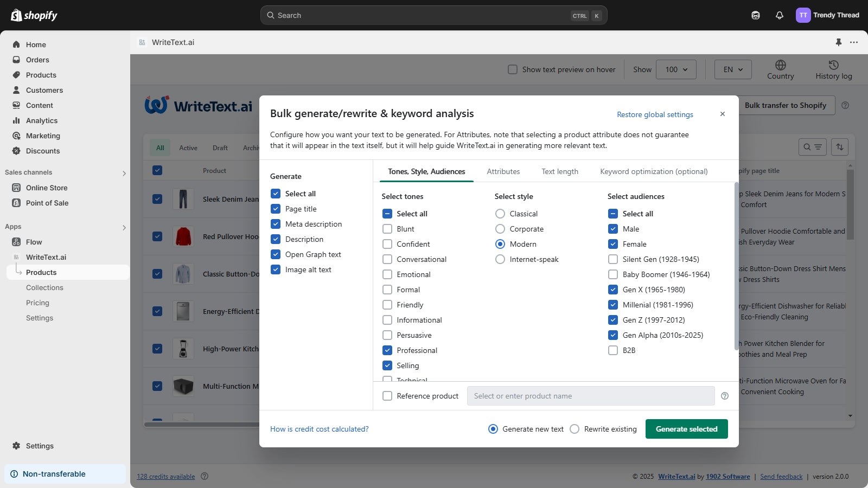The width and height of the screenshot is (868, 488).
Task: Open the notifications bell
Action: [779, 15]
